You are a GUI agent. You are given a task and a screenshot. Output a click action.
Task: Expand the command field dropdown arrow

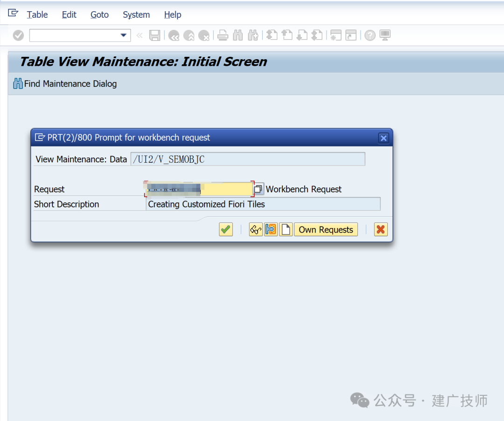point(123,35)
